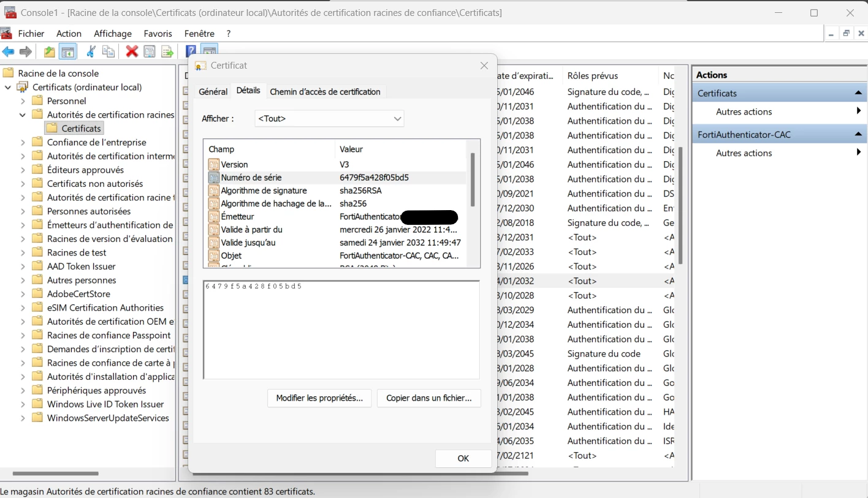Open the Action menu
This screenshot has width=868, height=498.
click(x=69, y=34)
